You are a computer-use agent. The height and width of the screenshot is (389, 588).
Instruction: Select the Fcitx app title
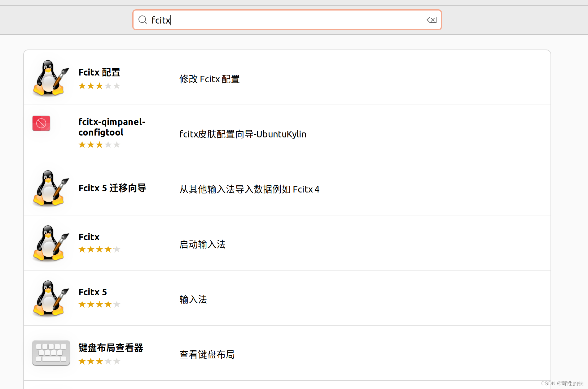(x=89, y=237)
